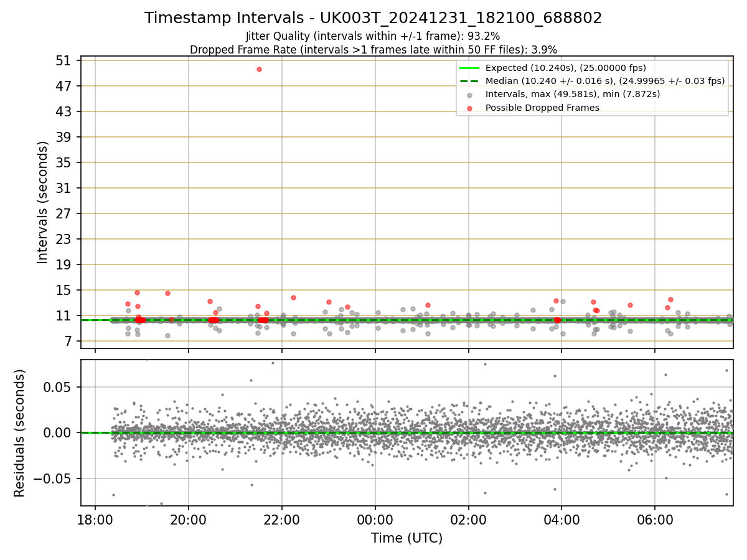
Task: Click the red outlier point near 49.6 seconds
Action: pyautogui.click(x=259, y=69)
